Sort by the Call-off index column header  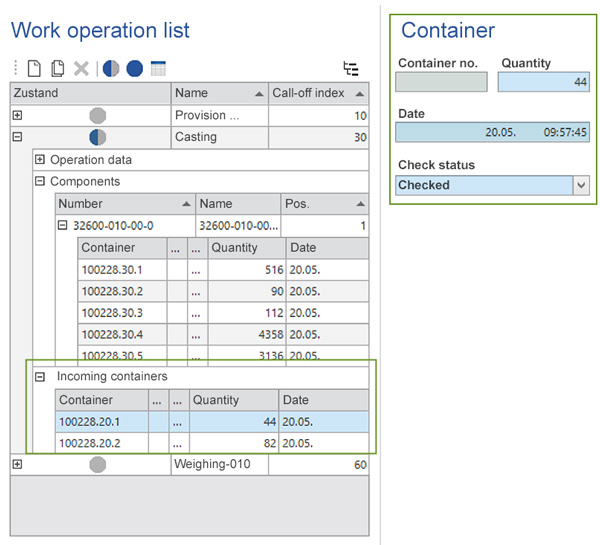tap(318, 93)
